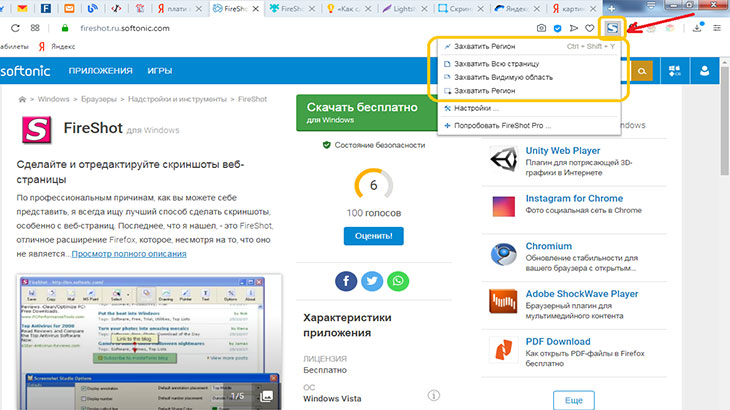The width and height of the screenshot is (730, 410).
Task: Share the app via WhatsApp icon
Action: click(399, 281)
